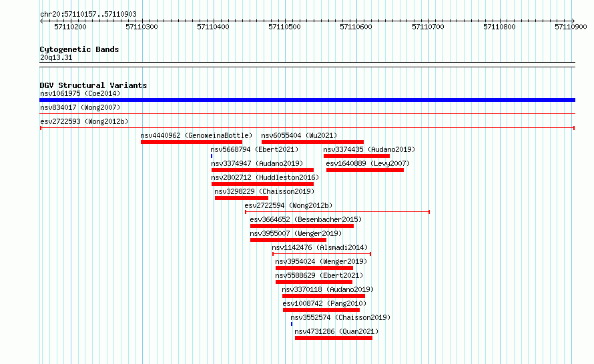Select the blue nsv1061975 variant bar

307,100
